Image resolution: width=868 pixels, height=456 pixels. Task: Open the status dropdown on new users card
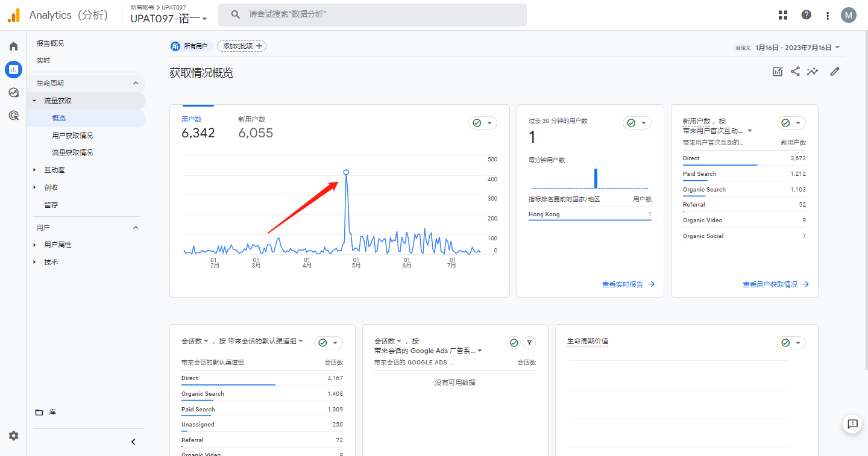791,123
